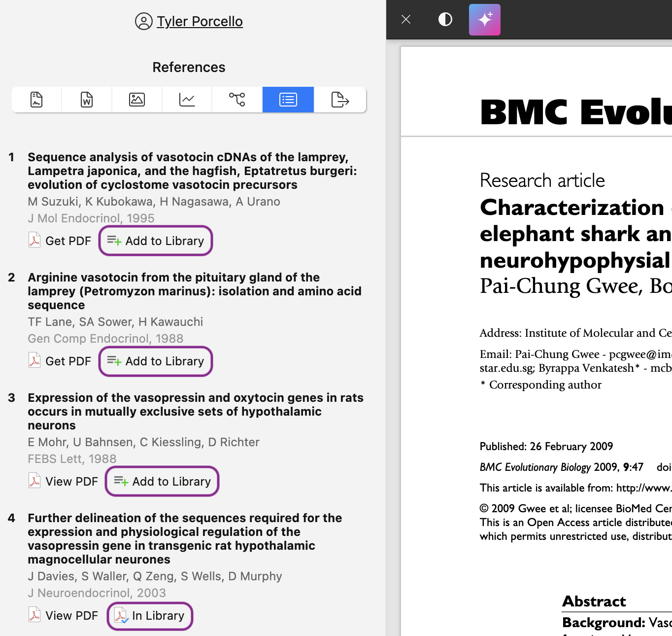Add reference 1 to library

(156, 241)
